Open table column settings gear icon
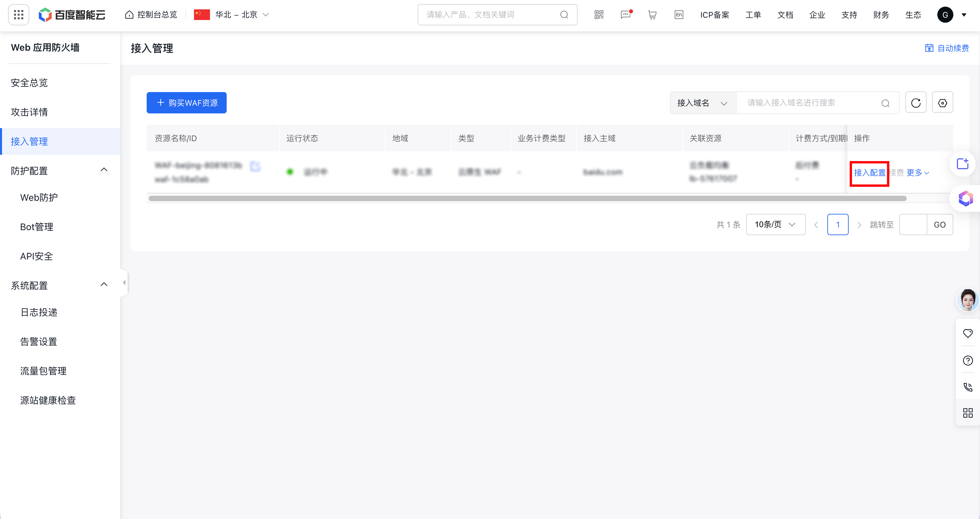 point(942,103)
